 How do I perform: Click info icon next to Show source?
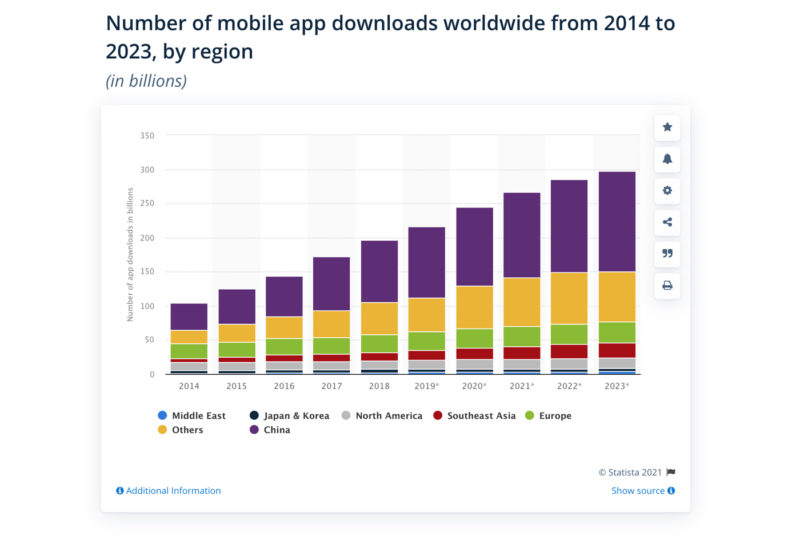pyautogui.click(x=671, y=491)
